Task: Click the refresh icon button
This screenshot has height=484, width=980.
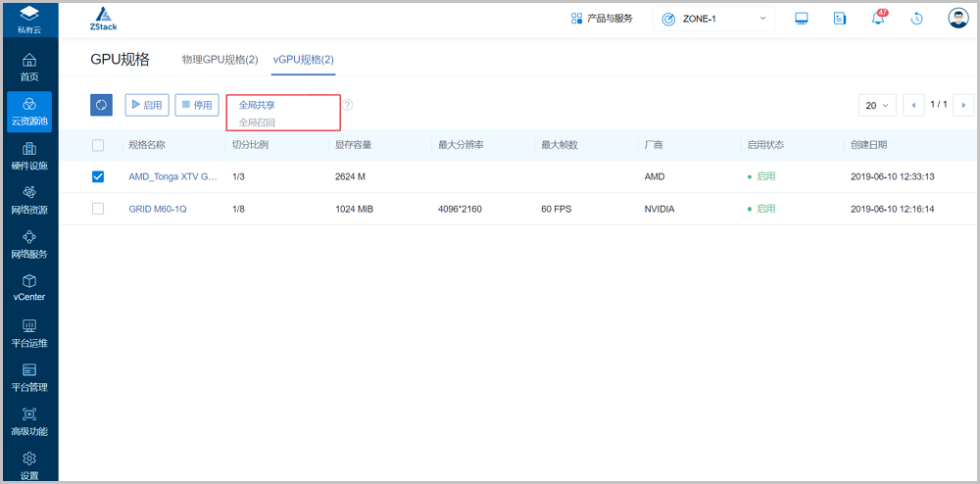Action: coord(101,105)
